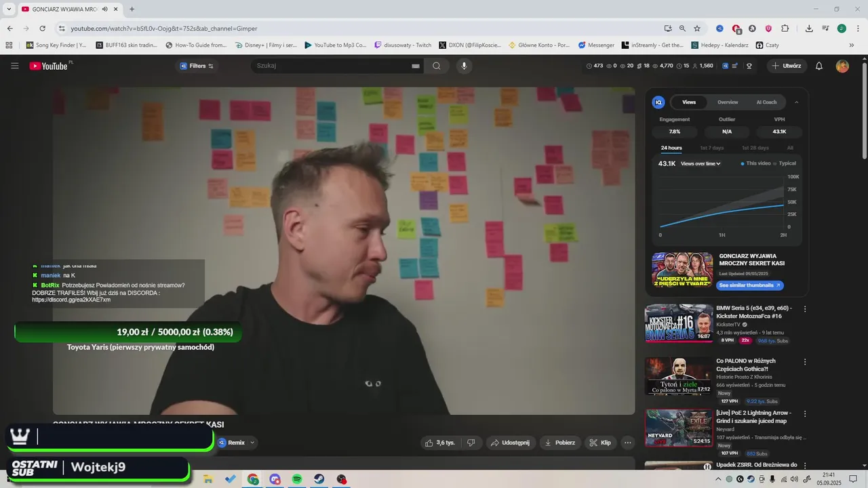Select the 1st 7 days range
Screen dimensions: 868x488
click(x=712, y=148)
